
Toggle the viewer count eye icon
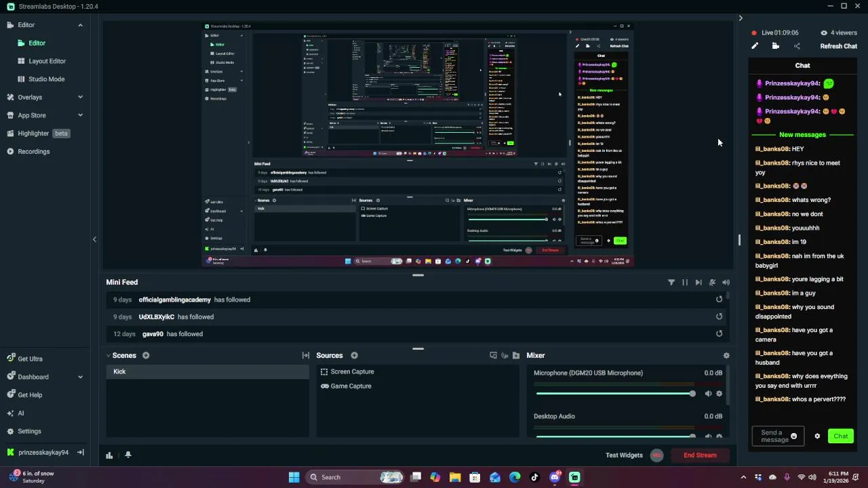point(824,33)
